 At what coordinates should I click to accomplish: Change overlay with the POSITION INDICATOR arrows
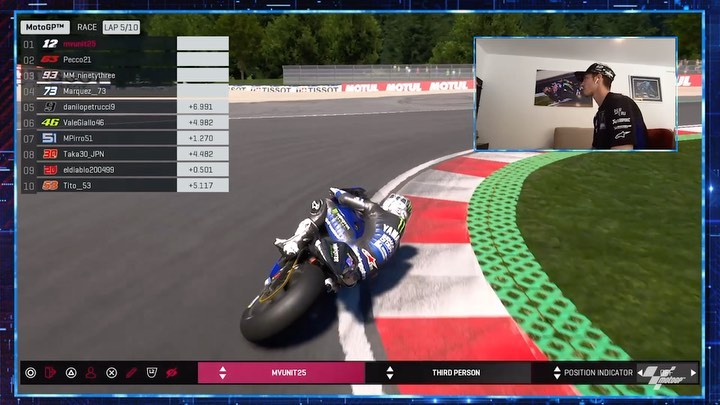(557, 372)
